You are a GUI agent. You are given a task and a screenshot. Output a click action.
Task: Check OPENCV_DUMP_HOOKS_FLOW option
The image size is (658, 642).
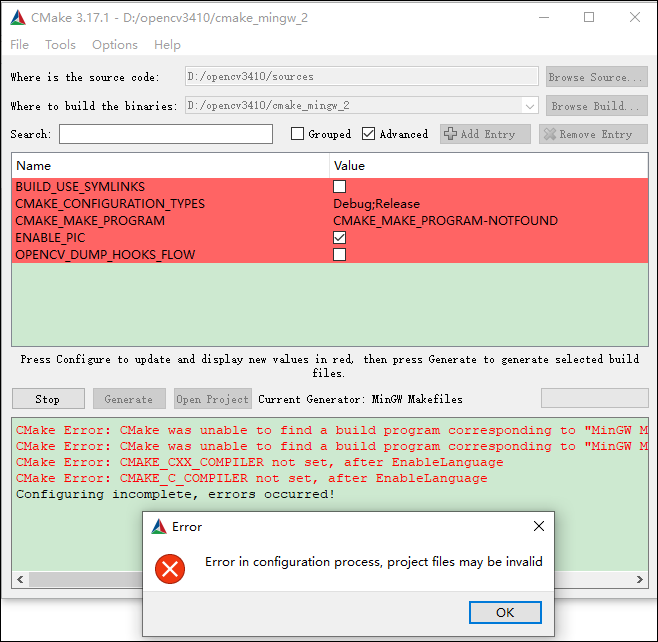339,254
